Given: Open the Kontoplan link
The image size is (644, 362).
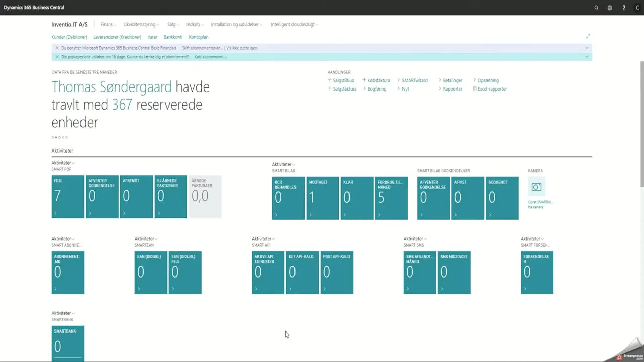Looking at the screenshot, I should pos(199,37).
